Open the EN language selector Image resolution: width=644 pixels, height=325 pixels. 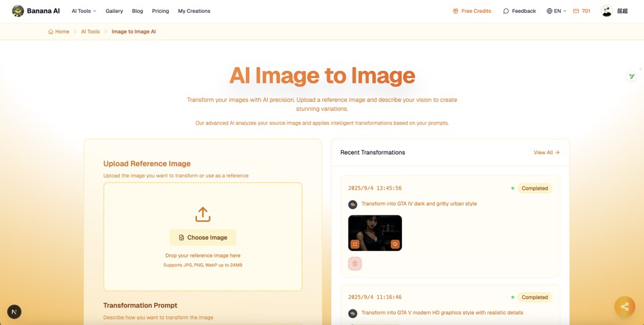pos(556,11)
